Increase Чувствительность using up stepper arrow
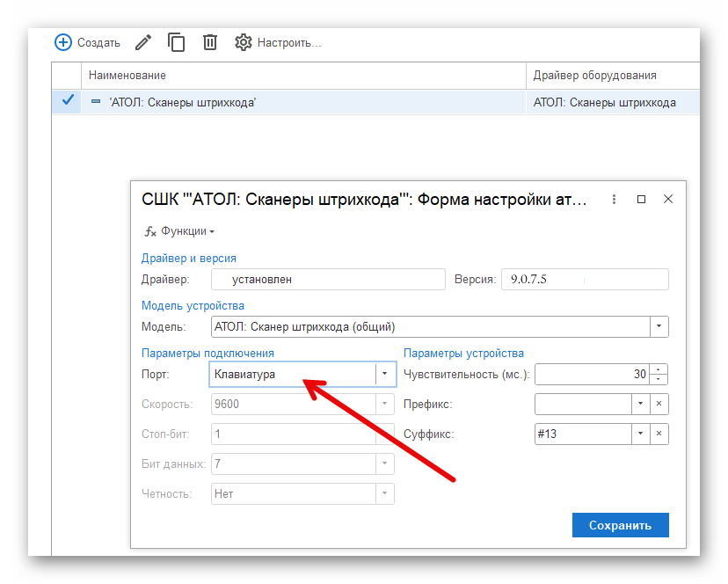This screenshot has width=728, height=584. [x=659, y=369]
